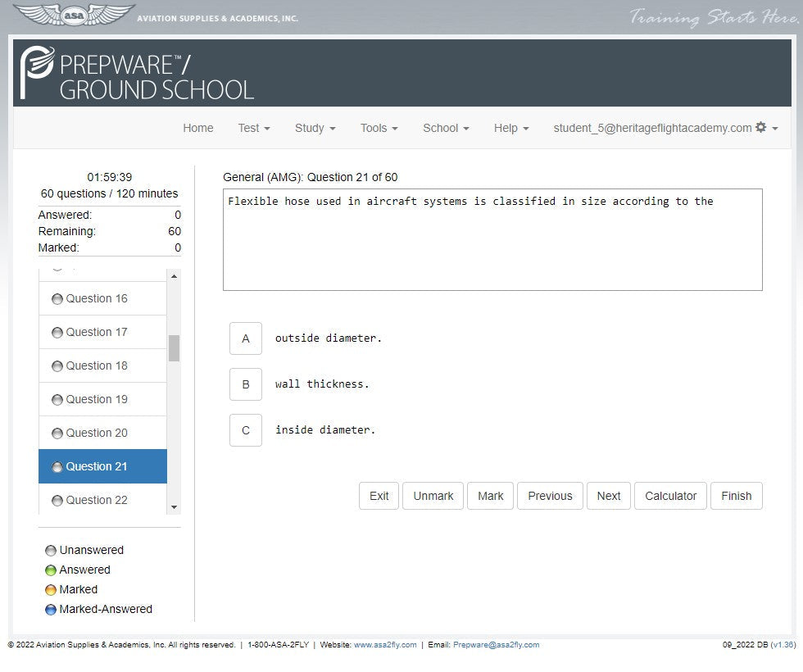Image resolution: width=803 pixels, height=672 pixels.
Task: Click the Prepware Ground School logo
Action: pos(137,73)
